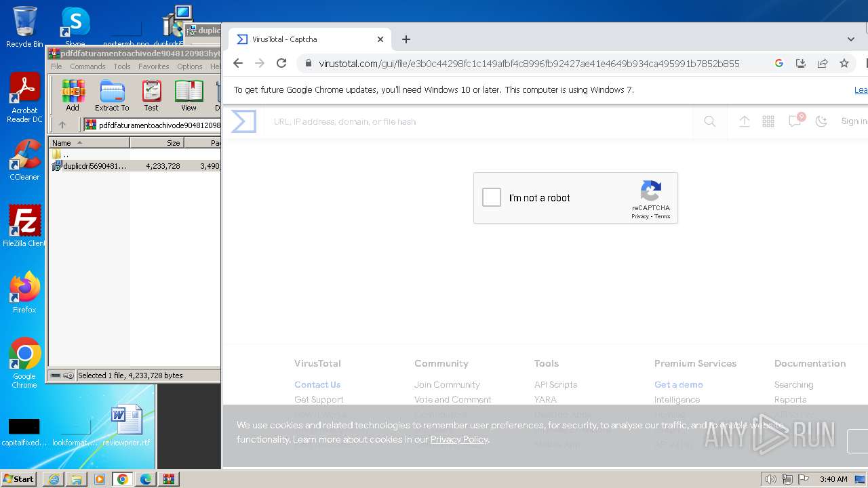Viewport: 868px width, 488px height.
Task: Open a new Chrome tab
Action: (406, 39)
